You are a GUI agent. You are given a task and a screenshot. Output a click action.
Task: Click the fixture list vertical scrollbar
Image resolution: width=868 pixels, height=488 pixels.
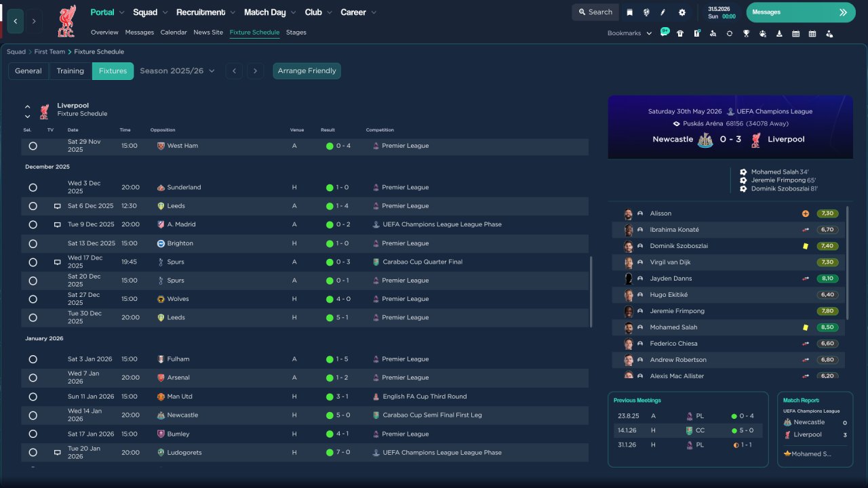coord(591,291)
